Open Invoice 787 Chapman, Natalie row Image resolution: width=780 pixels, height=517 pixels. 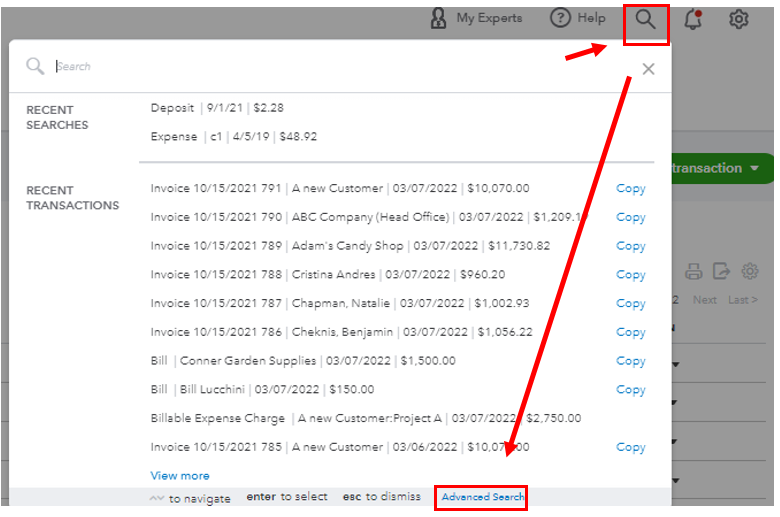coord(340,304)
